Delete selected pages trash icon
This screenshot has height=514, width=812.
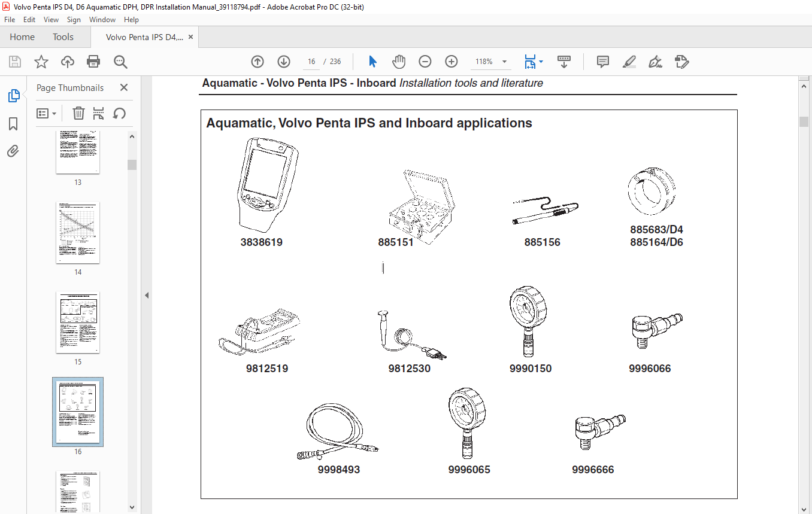coord(78,113)
